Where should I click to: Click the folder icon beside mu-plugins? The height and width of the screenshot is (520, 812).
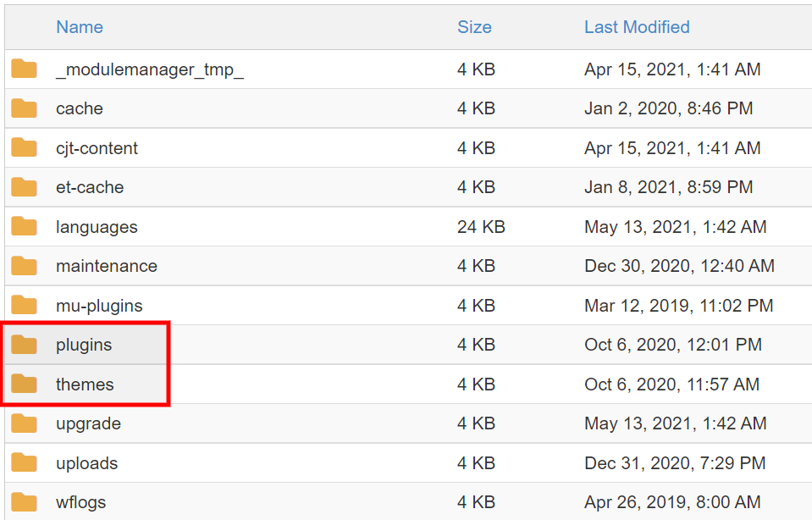tap(24, 305)
